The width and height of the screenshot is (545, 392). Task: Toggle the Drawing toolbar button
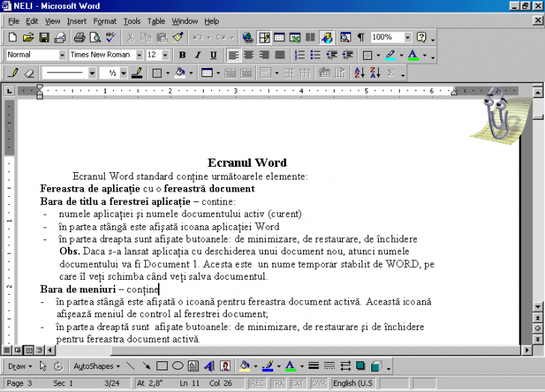click(326, 37)
